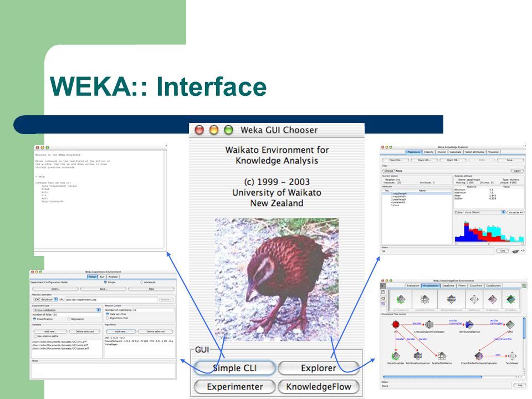Select ScatterPlotMatrix icon in the KnowledgeFlow palette
The width and height of the screenshot is (532, 399).
click(x=425, y=299)
